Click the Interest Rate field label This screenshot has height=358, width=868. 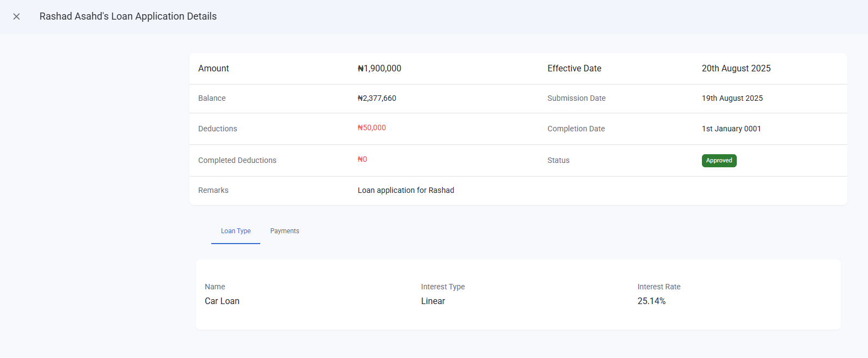pos(659,287)
